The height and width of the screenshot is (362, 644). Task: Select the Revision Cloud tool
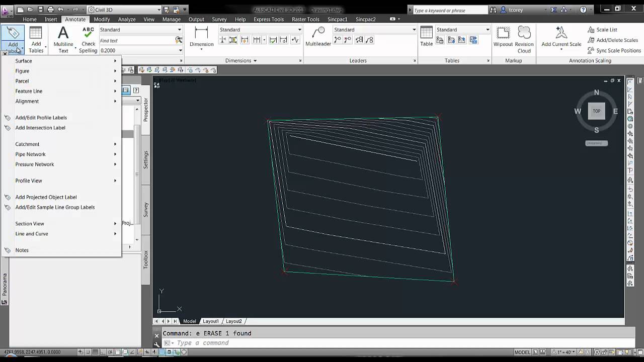pyautogui.click(x=524, y=39)
